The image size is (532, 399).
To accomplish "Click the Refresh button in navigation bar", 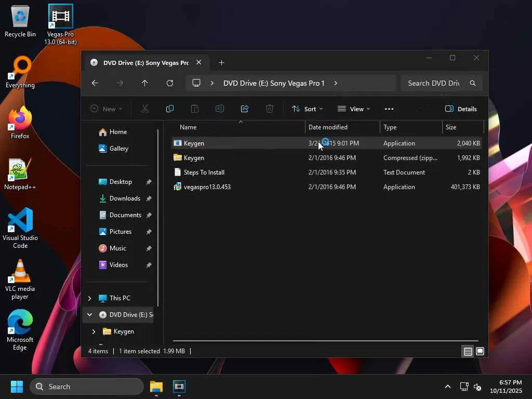I will pos(170,83).
